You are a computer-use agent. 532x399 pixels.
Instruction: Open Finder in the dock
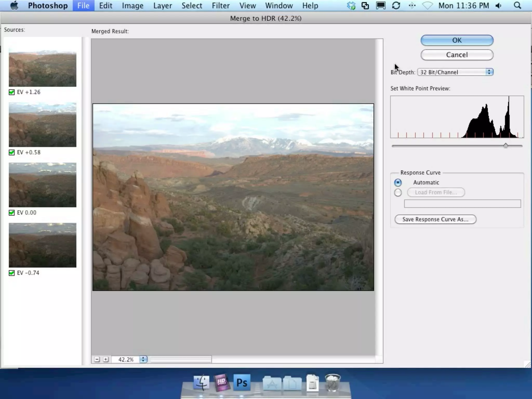click(202, 382)
